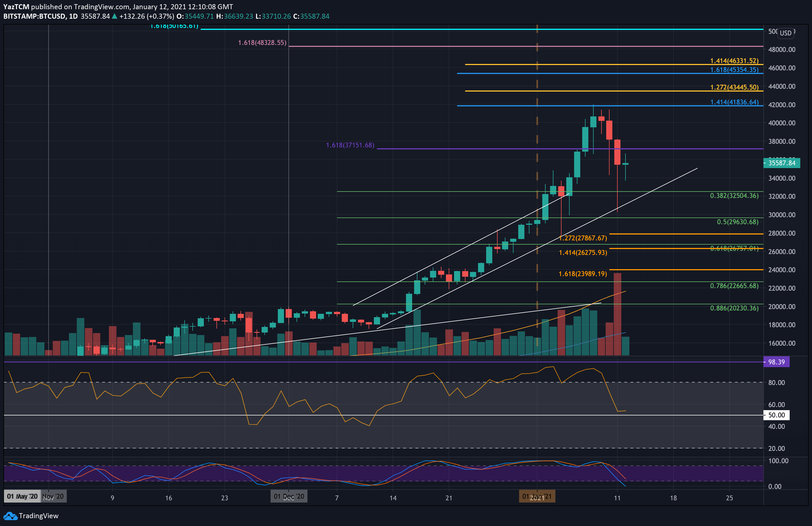Click the close price C:35587.84 value
Viewport: 812px width, 526px height.
311,16
